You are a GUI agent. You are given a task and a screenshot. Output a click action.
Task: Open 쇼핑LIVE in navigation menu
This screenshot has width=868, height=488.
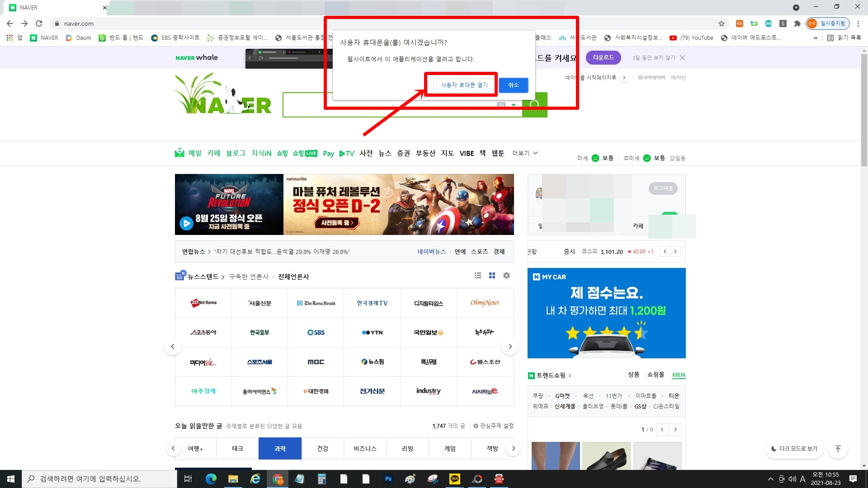point(305,154)
